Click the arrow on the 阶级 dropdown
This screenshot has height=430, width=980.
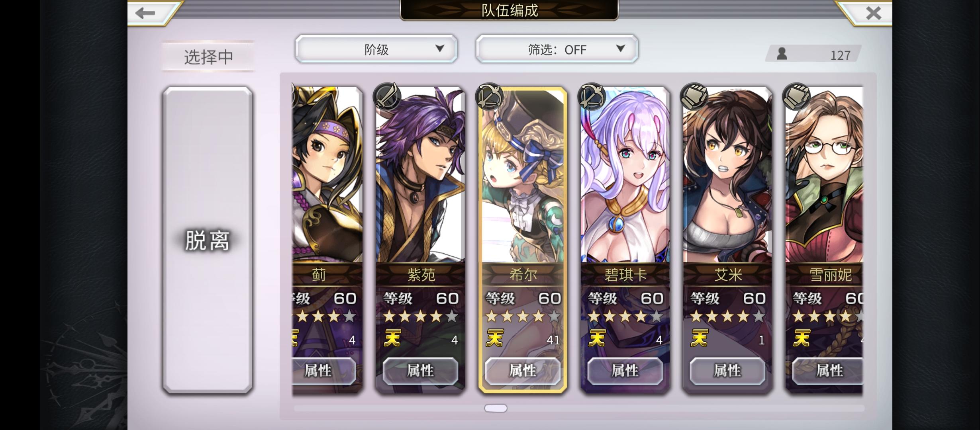439,48
